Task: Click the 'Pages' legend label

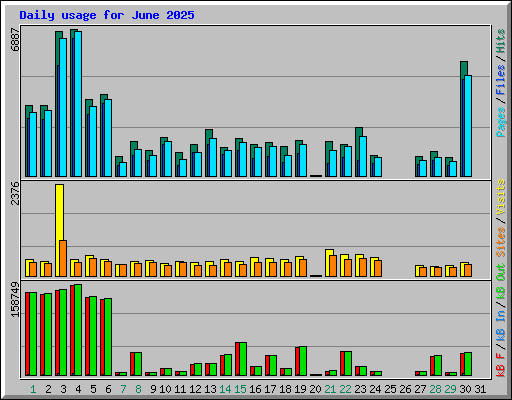Action: tap(500, 122)
